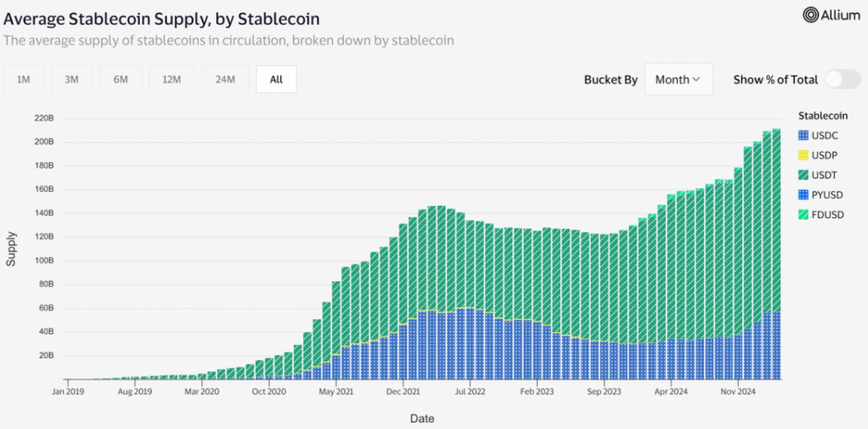Toggle USDC series via its legend label
This screenshot has width=868, height=429.
[825, 136]
